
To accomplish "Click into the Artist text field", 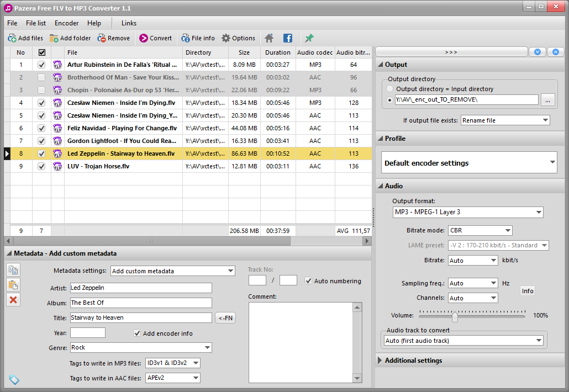I will [141, 288].
